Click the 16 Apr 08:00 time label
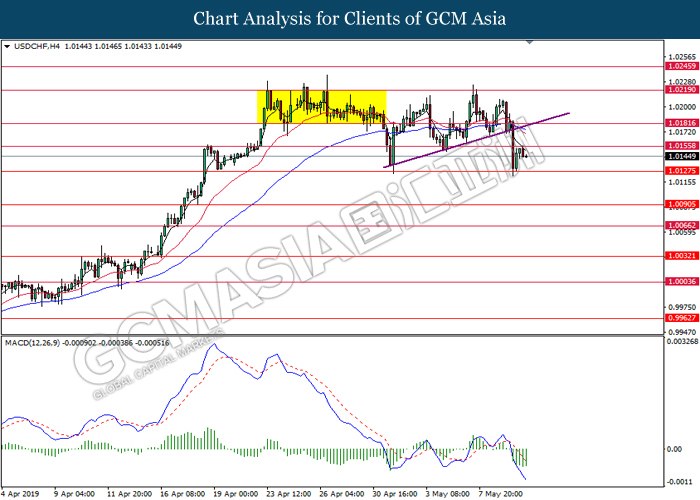 pos(183,494)
